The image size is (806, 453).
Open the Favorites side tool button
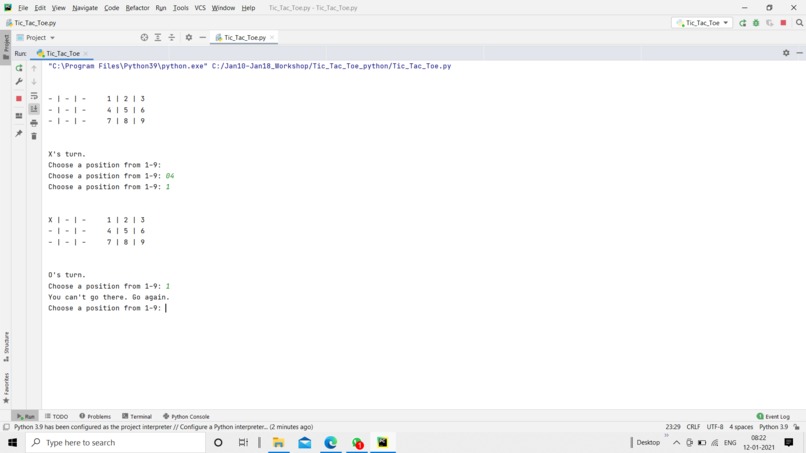click(x=6, y=388)
